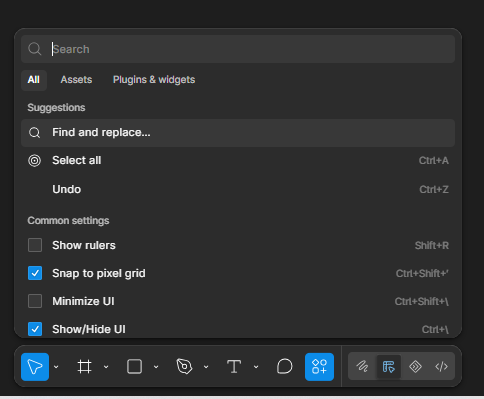Click the Ctrl+Shift+' shortcut text
Viewport: 484px width, 399px height.
coord(422,273)
